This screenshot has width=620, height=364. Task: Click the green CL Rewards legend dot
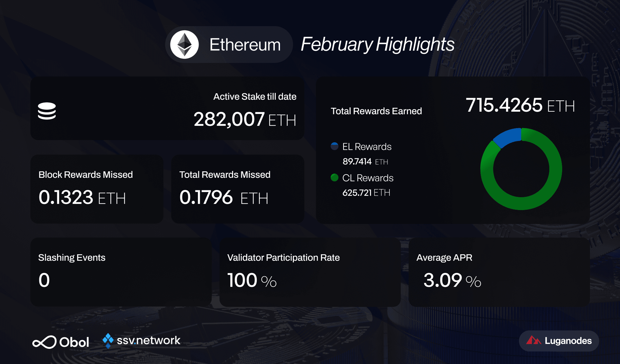pyautogui.click(x=335, y=177)
